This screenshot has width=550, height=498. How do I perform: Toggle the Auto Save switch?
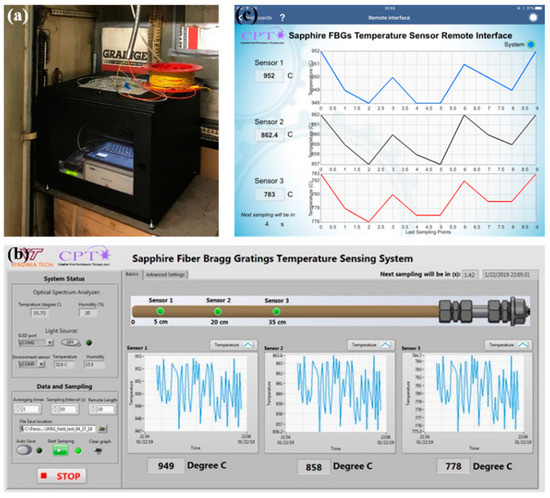click(24, 450)
